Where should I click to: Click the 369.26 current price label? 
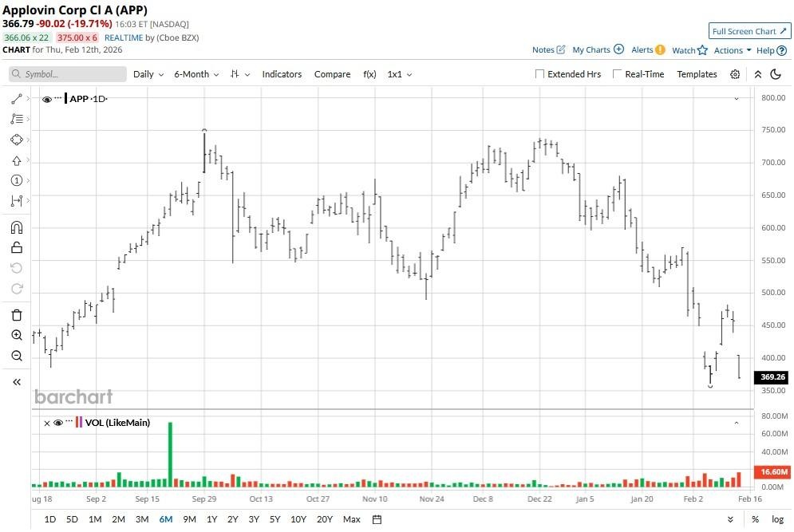[x=772, y=376]
